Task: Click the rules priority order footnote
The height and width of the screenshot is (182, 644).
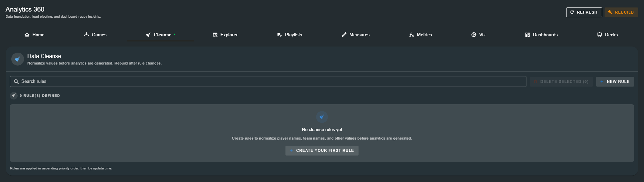Action: coord(61,168)
